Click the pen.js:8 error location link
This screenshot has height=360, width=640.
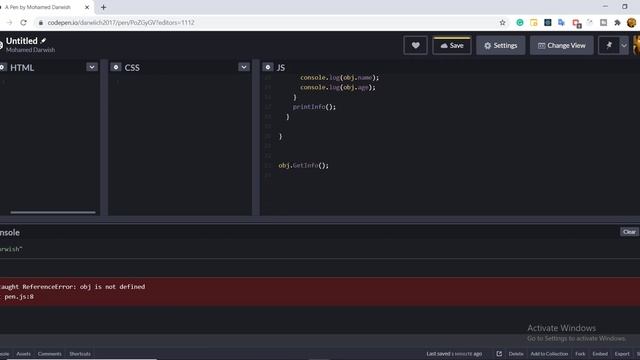(19, 297)
